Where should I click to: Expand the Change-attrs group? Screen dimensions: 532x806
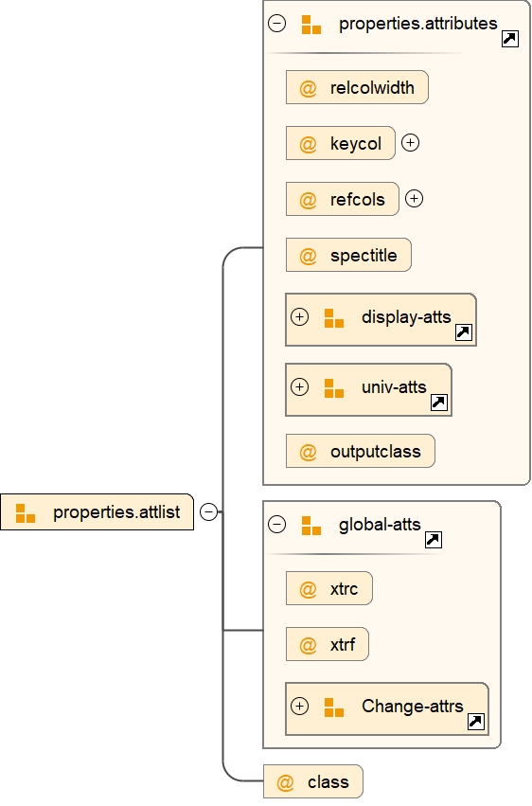point(299,707)
